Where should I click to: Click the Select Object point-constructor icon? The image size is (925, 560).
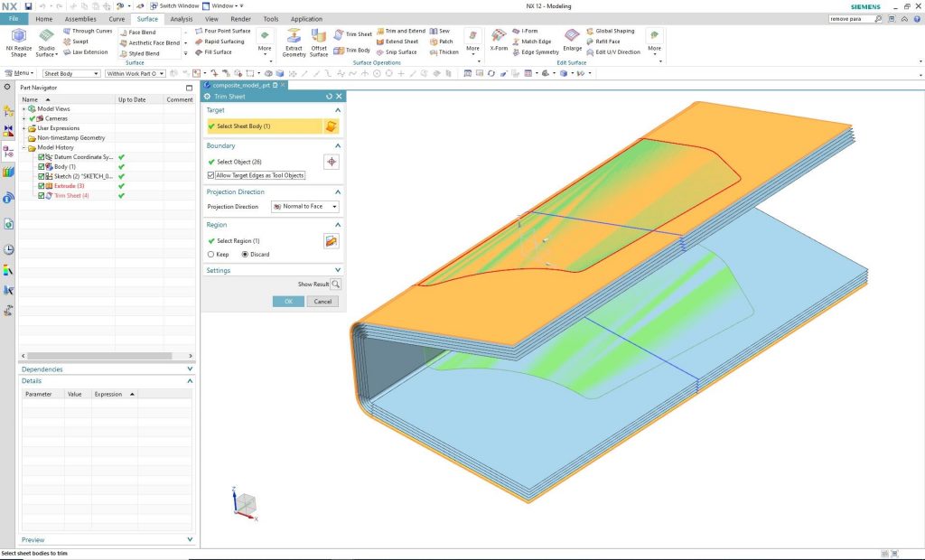click(x=332, y=162)
